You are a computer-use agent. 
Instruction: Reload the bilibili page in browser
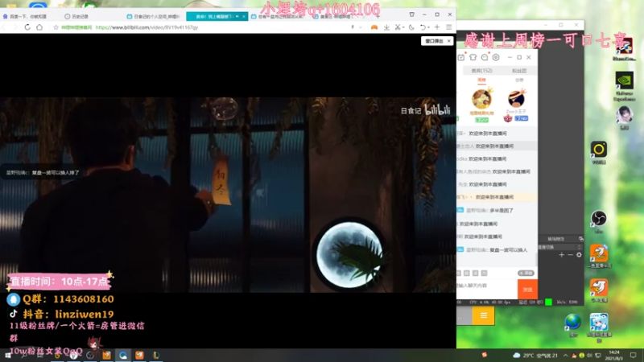27,27
